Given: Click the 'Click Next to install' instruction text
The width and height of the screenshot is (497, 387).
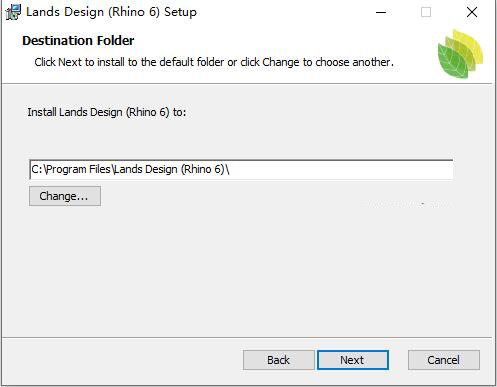Looking at the screenshot, I should tap(214, 62).
